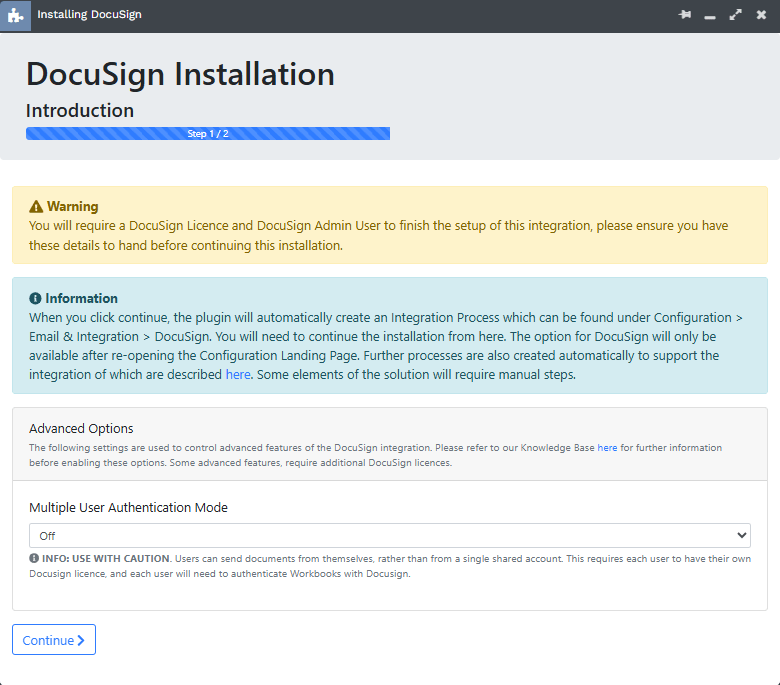Open the Multiple User Authentication Mode dropdown
Viewport: 780px width, 685px height.
pyautogui.click(x=390, y=536)
